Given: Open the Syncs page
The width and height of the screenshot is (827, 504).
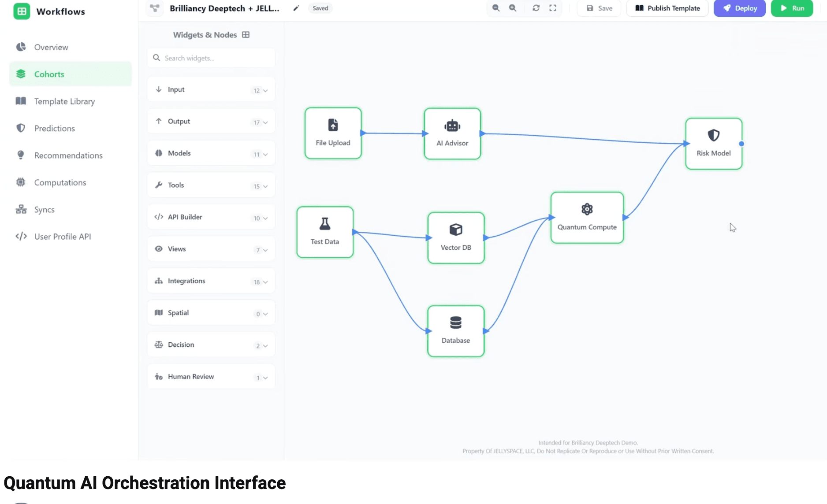Looking at the screenshot, I should tap(71, 210).
